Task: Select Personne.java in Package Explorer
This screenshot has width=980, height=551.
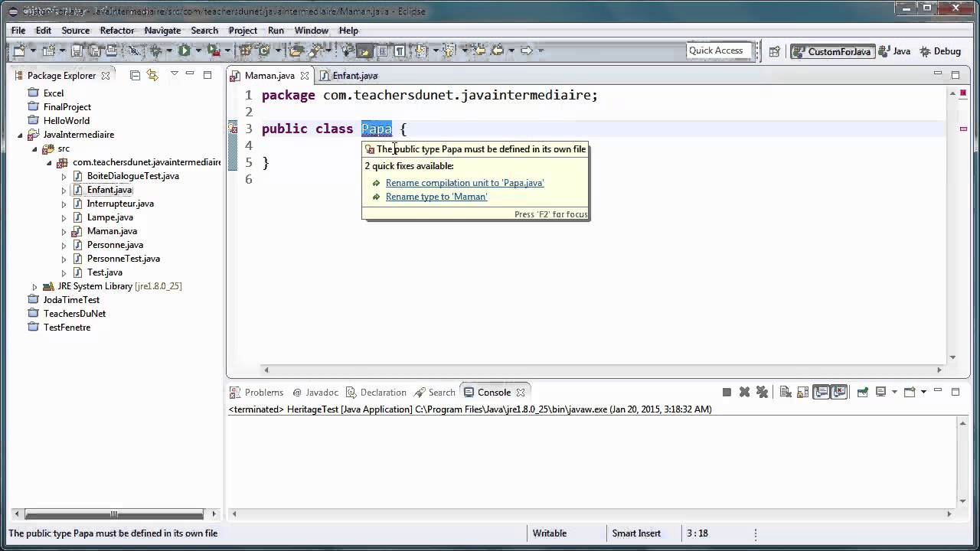Action: [x=115, y=245]
